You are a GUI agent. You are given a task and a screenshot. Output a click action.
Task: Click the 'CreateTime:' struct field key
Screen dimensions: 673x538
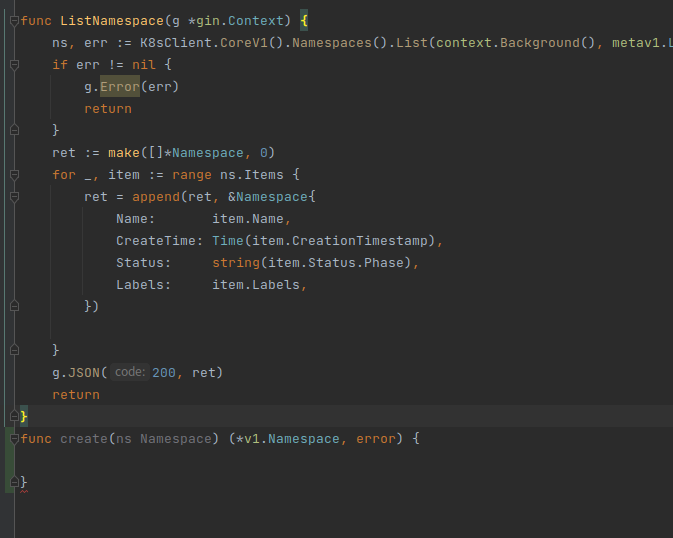159,241
